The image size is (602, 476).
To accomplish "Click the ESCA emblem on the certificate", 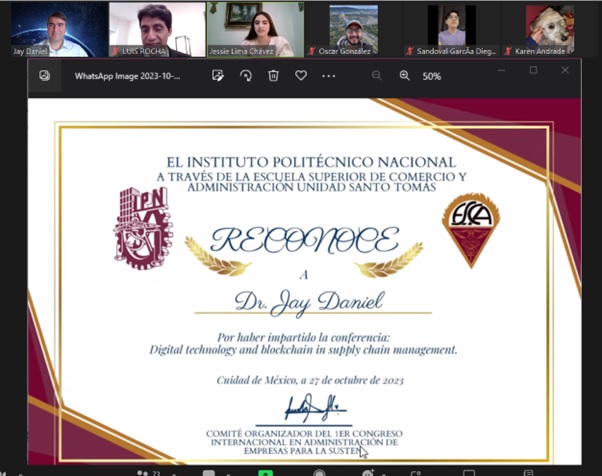I will 471,230.
